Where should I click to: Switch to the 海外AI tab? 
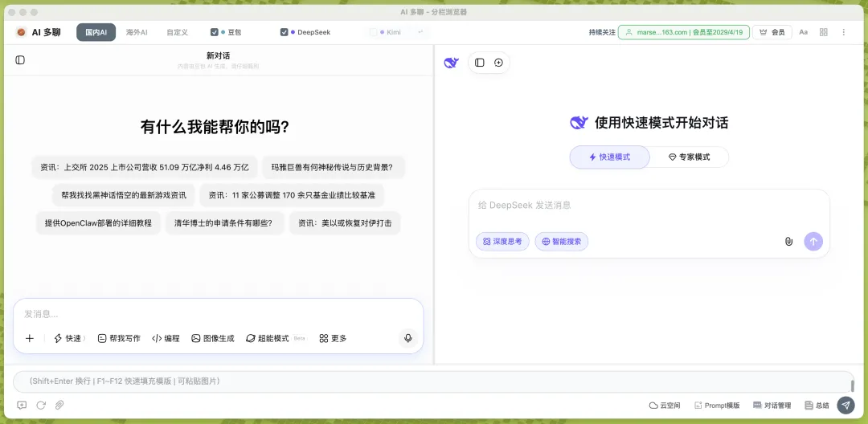pos(136,32)
